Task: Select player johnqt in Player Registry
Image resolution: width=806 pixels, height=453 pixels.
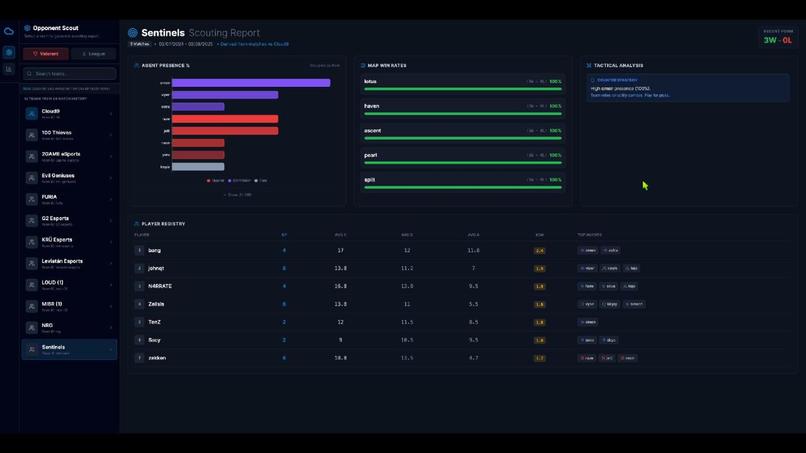Action: point(156,268)
